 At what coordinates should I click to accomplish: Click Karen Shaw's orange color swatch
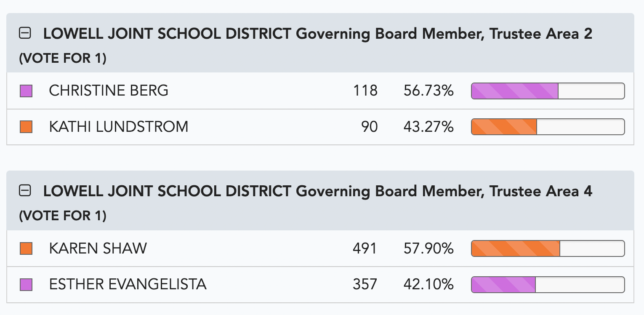tap(26, 248)
